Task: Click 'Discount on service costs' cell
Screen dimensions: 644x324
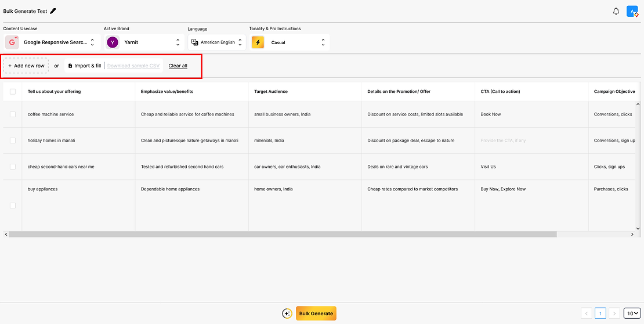Action: pyautogui.click(x=418, y=114)
